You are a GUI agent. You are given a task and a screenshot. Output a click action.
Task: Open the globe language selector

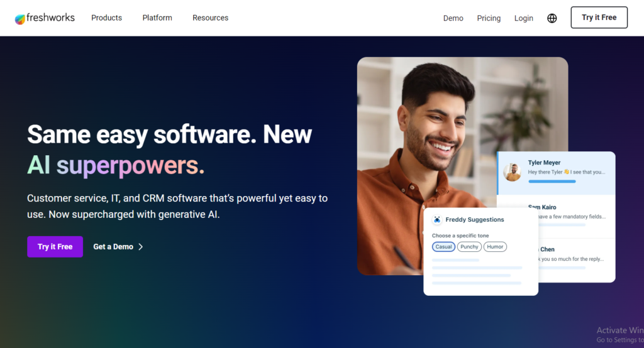point(552,18)
